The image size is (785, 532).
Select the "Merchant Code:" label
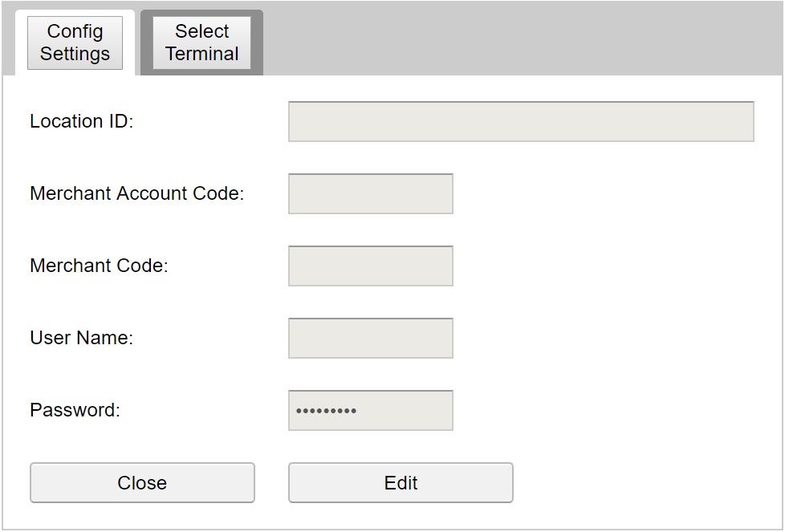click(99, 266)
